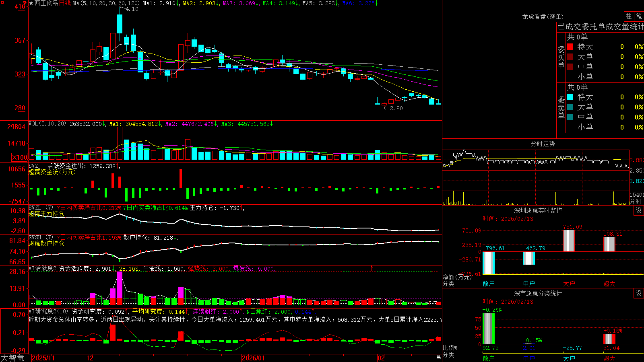Toggle the 日线 period label

(x=65, y=3)
